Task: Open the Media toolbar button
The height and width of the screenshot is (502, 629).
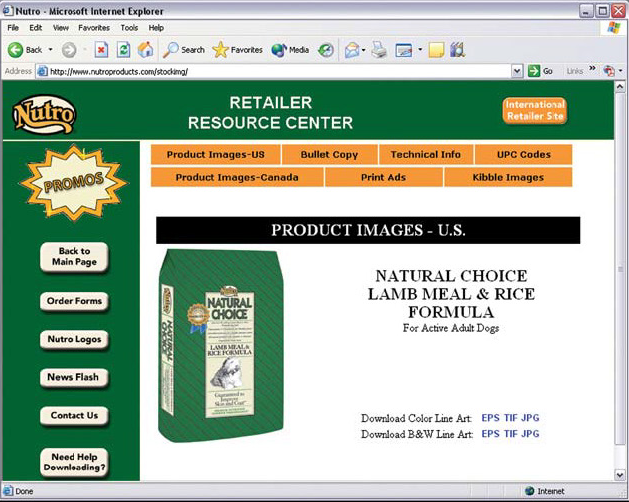Action: (290, 50)
